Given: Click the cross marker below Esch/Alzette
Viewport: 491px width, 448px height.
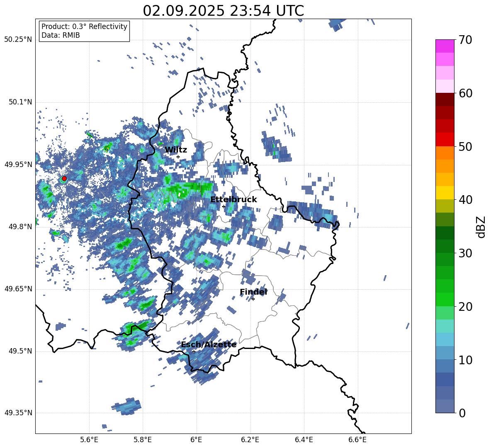Looking at the screenshot, I should coord(194,351).
